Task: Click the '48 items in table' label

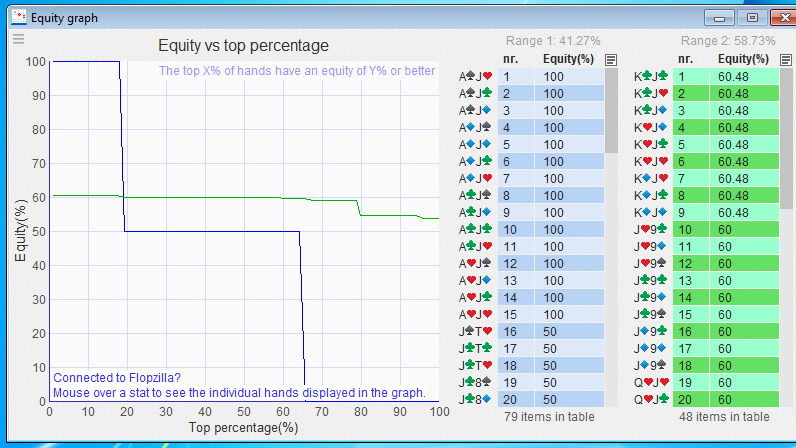Action: coord(724,417)
